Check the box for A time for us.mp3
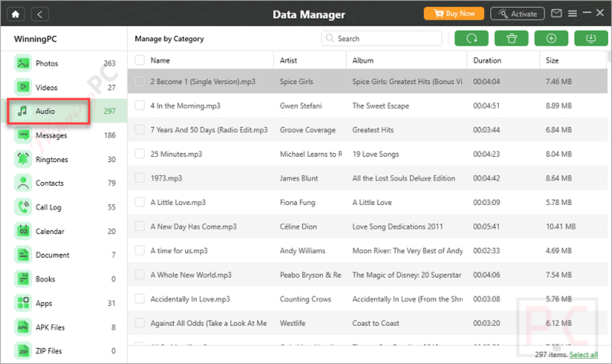The image size is (612, 364). tap(140, 251)
